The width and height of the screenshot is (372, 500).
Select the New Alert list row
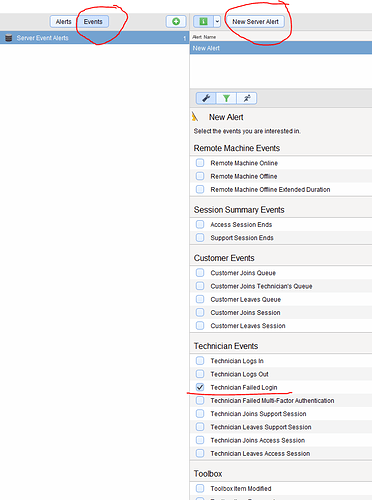click(281, 48)
